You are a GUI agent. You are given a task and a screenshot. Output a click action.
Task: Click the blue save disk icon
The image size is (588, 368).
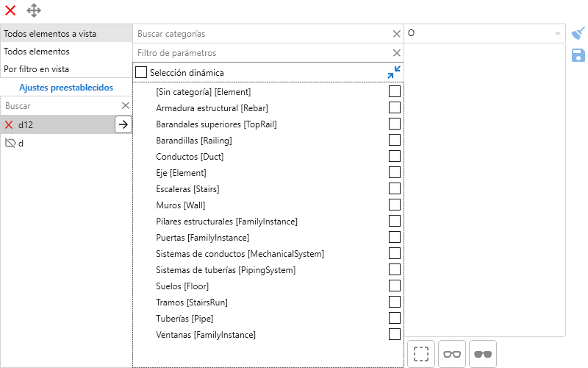[x=578, y=55]
